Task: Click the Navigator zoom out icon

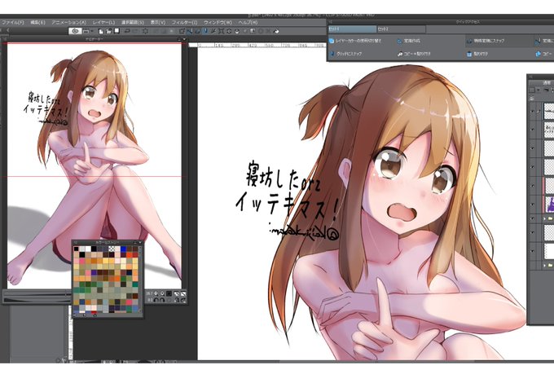Action: coord(156,293)
